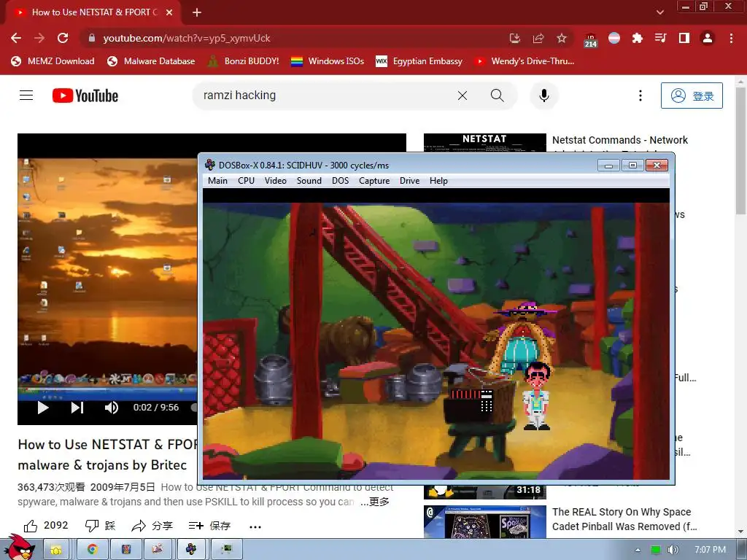Image resolution: width=747 pixels, height=560 pixels.
Task: Go to the YouTube home logo
Action: [85, 96]
